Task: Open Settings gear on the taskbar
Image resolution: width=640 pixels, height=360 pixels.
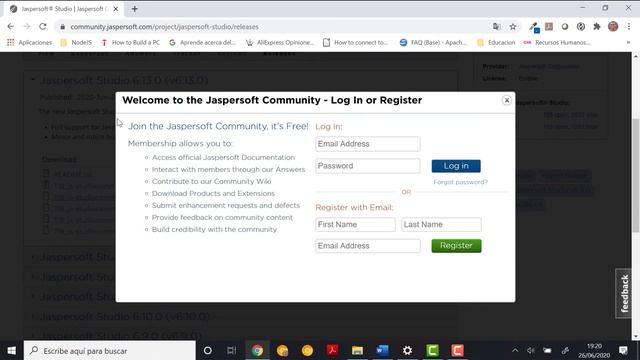Action: (x=407, y=351)
